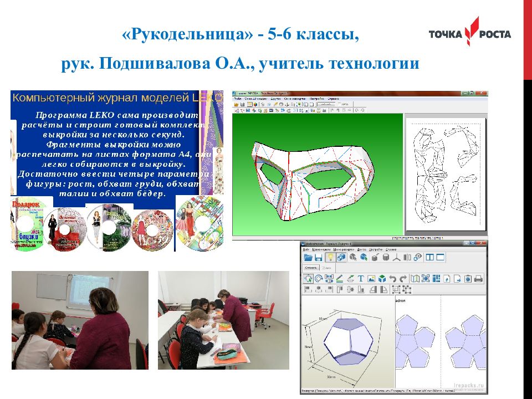
Task: Click the Save floppy disk icon
Action: 318,257
